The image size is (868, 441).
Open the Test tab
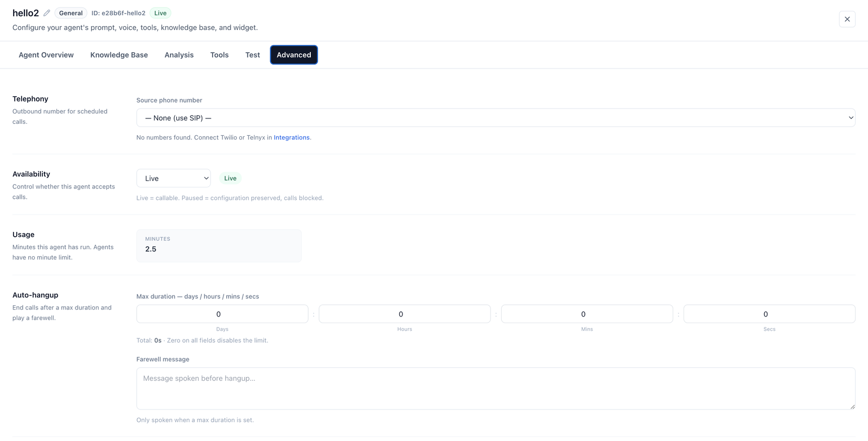tap(253, 55)
